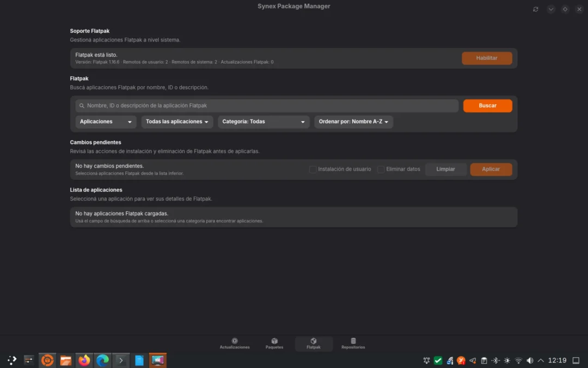Click the refresh icon in the title bar
Viewport: 588px width, 368px height.
(536, 9)
